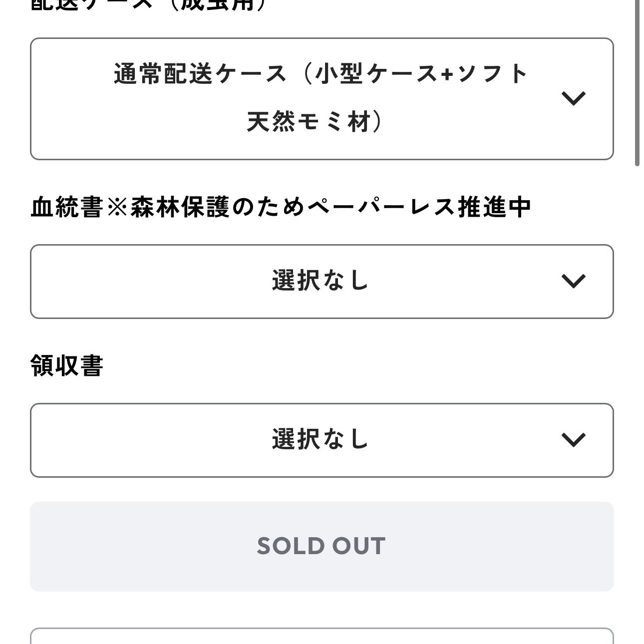Click the SOLD OUT label text
This screenshot has width=644, height=644.
321,546
